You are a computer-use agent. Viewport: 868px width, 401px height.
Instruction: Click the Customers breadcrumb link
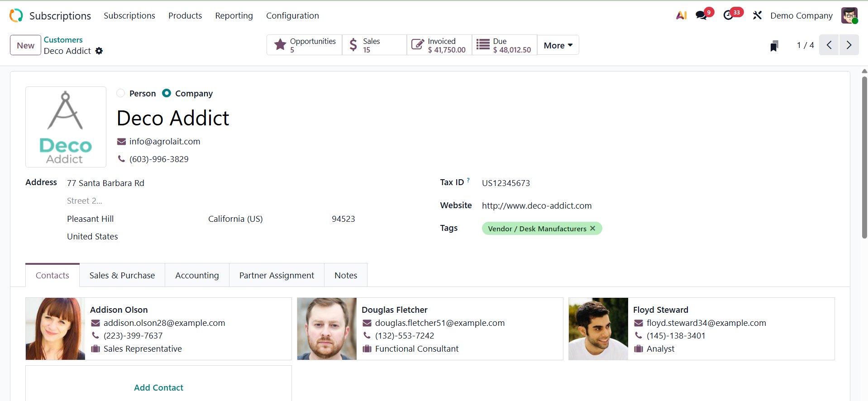coord(63,40)
